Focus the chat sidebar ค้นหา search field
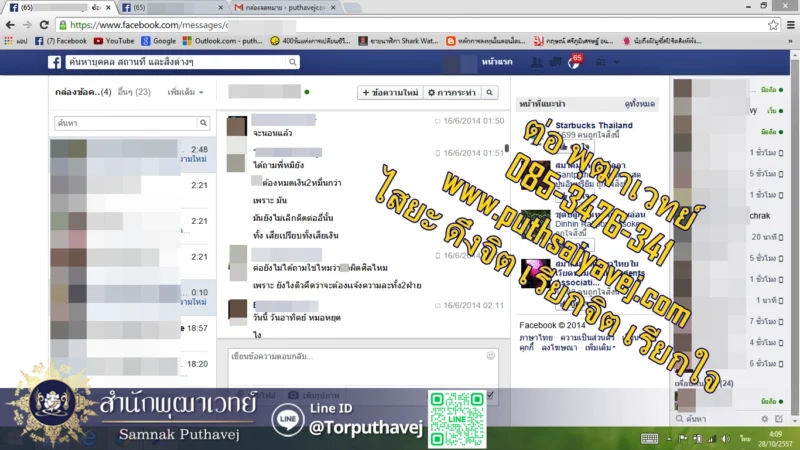The image size is (800, 450). (x=716, y=419)
